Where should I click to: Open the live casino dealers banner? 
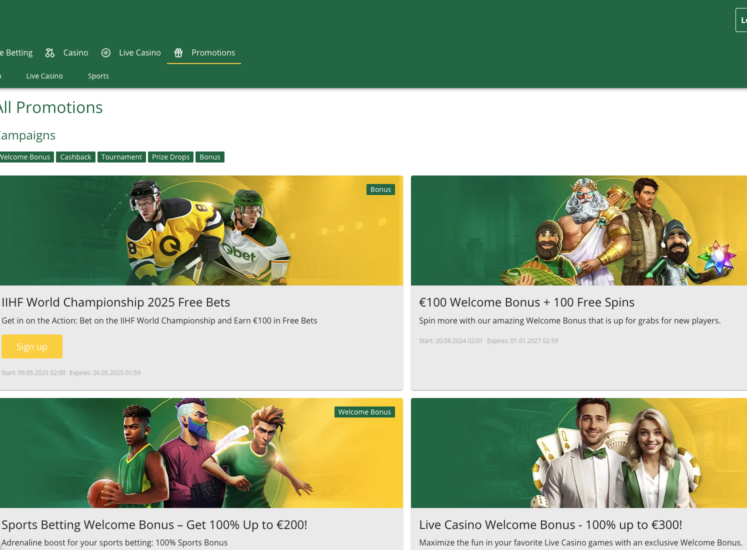pyautogui.click(x=579, y=453)
